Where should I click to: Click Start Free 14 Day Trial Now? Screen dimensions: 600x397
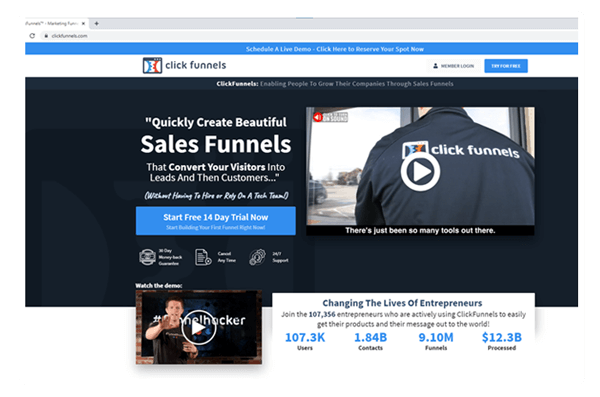point(216,221)
